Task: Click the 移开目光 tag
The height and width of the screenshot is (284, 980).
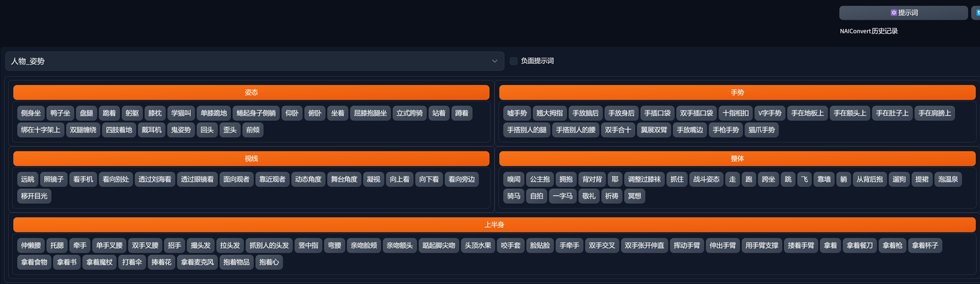Action: click(35, 196)
